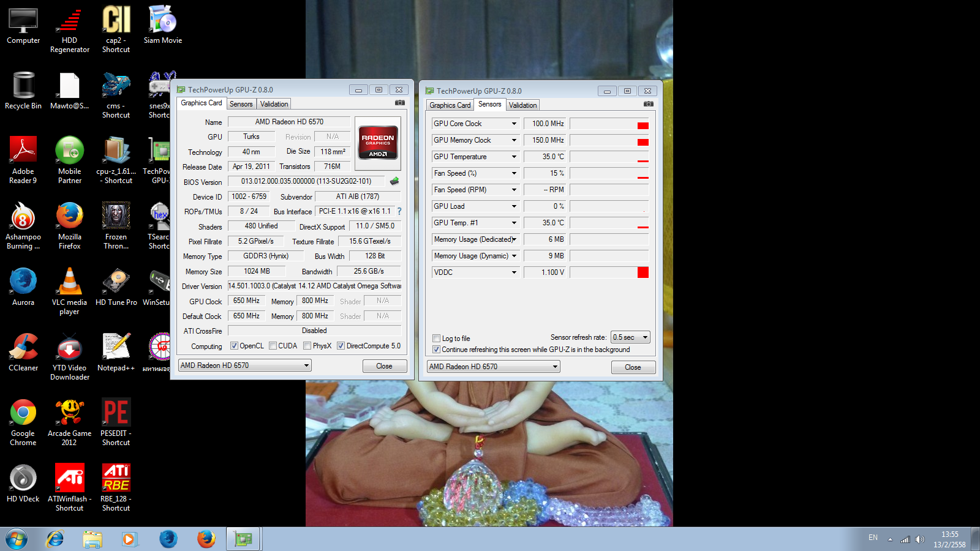Launch Mobile Partner from desktop

(70, 160)
